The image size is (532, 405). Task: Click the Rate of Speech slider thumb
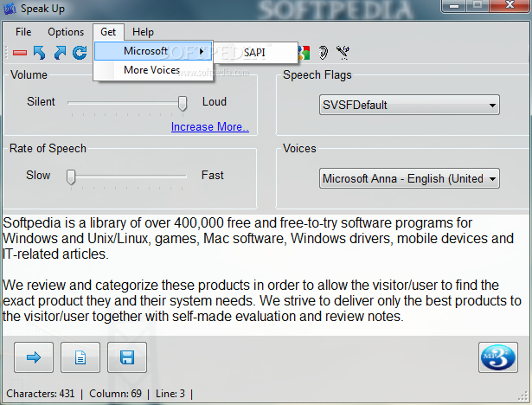pyautogui.click(x=71, y=177)
